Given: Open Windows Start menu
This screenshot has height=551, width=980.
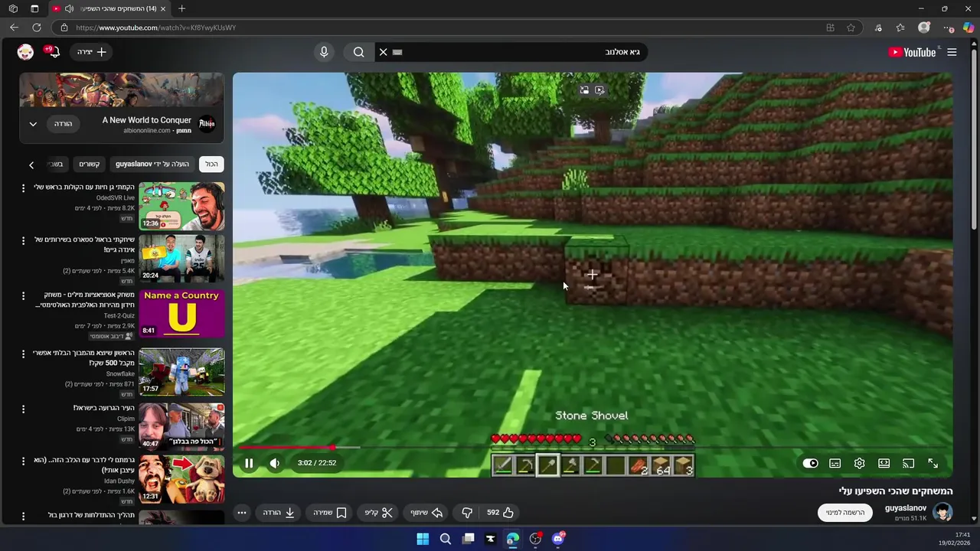Looking at the screenshot, I should point(423,539).
